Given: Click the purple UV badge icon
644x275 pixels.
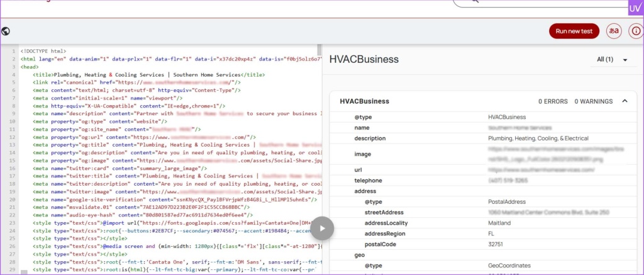Looking at the screenshot, I should click(635, 8).
